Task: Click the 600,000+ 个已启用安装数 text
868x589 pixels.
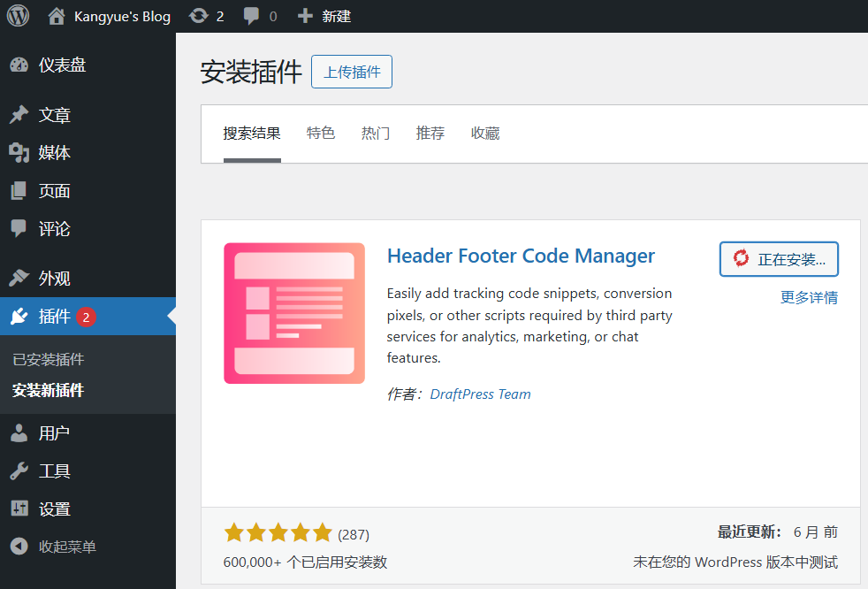Action: (x=305, y=562)
